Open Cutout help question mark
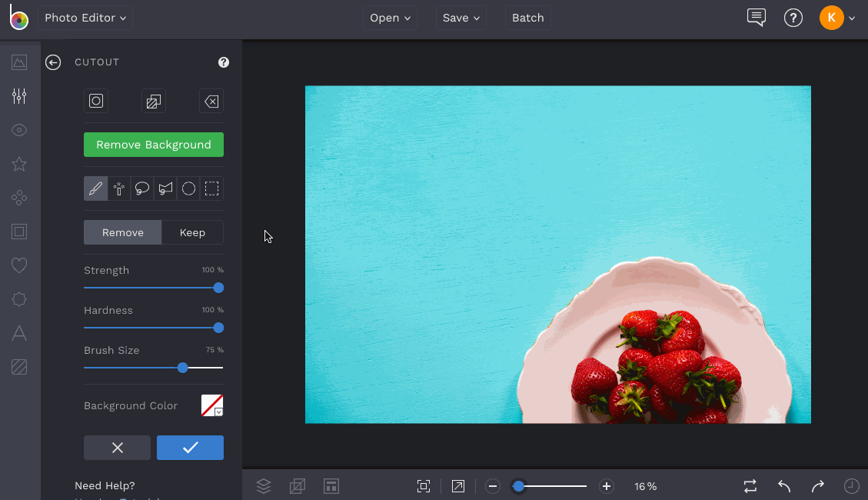This screenshot has width=868, height=500. (x=224, y=62)
